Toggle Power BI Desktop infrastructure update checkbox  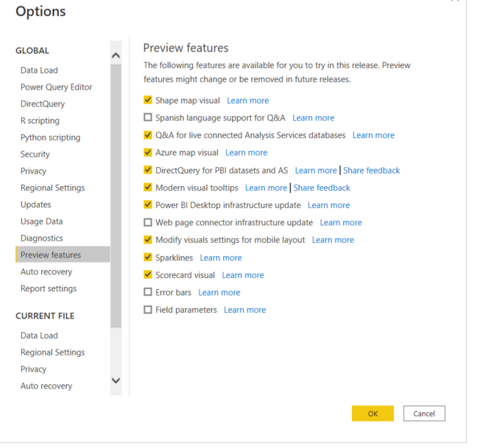click(148, 204)
